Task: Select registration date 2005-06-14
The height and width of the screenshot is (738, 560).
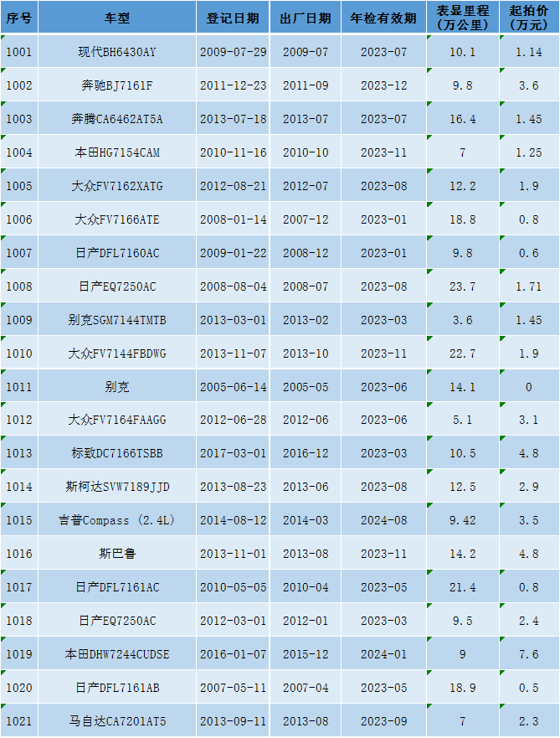Action: (233, 385)
